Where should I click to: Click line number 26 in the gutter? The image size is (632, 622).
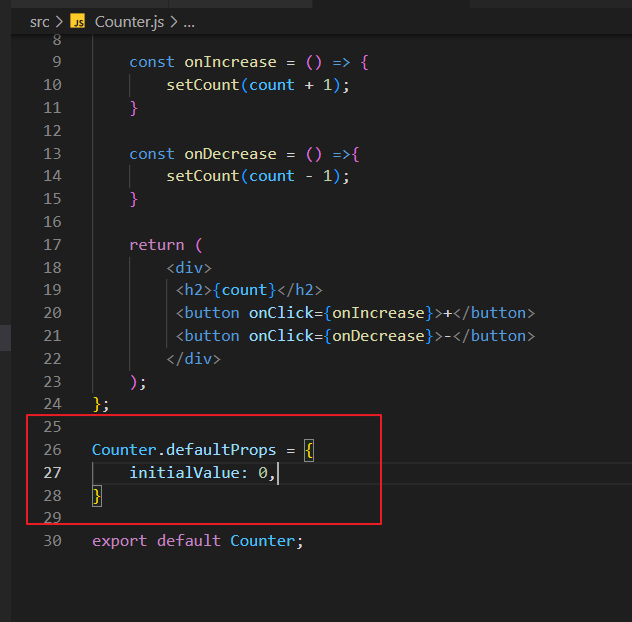(x=52, y=449)
